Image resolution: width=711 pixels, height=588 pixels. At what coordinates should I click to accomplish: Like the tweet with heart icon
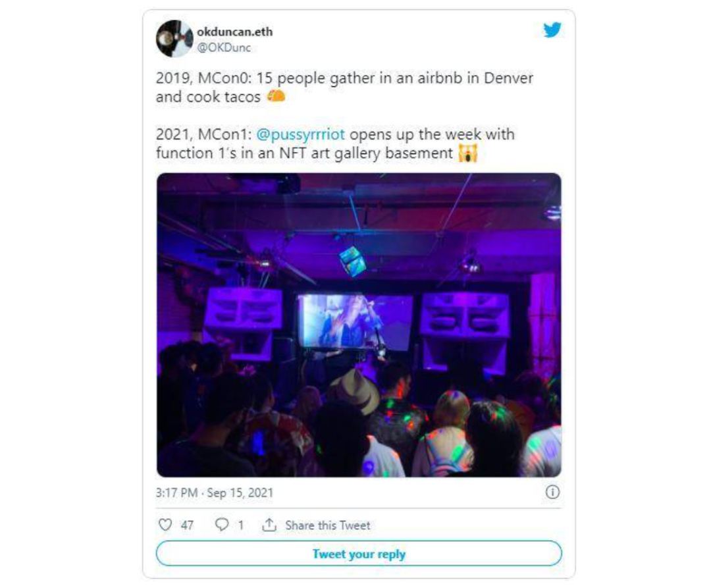tap(165, 525)
